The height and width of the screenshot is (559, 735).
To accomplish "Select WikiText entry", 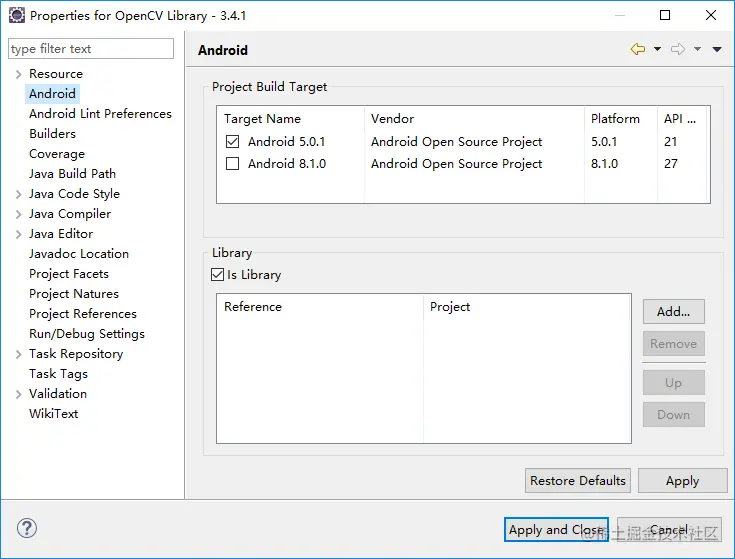I will (53, 414).
